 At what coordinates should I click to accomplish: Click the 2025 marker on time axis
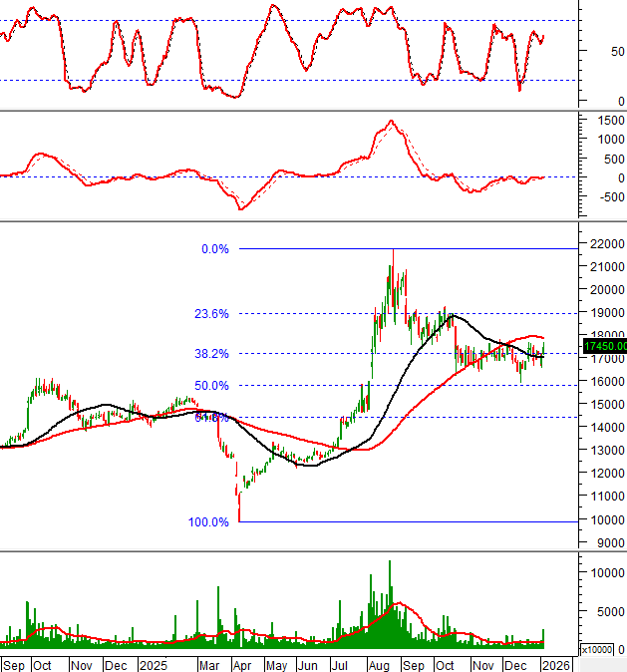[x=154, y=664]
